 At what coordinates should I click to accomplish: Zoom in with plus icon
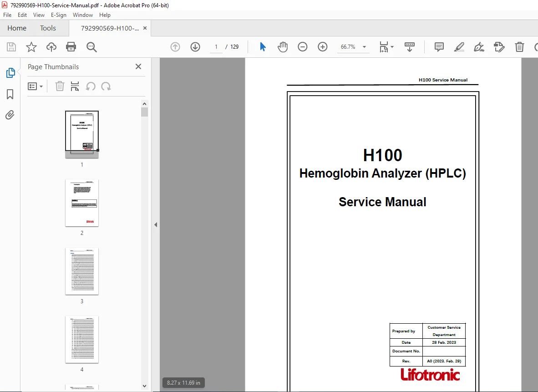click(323, 47)
